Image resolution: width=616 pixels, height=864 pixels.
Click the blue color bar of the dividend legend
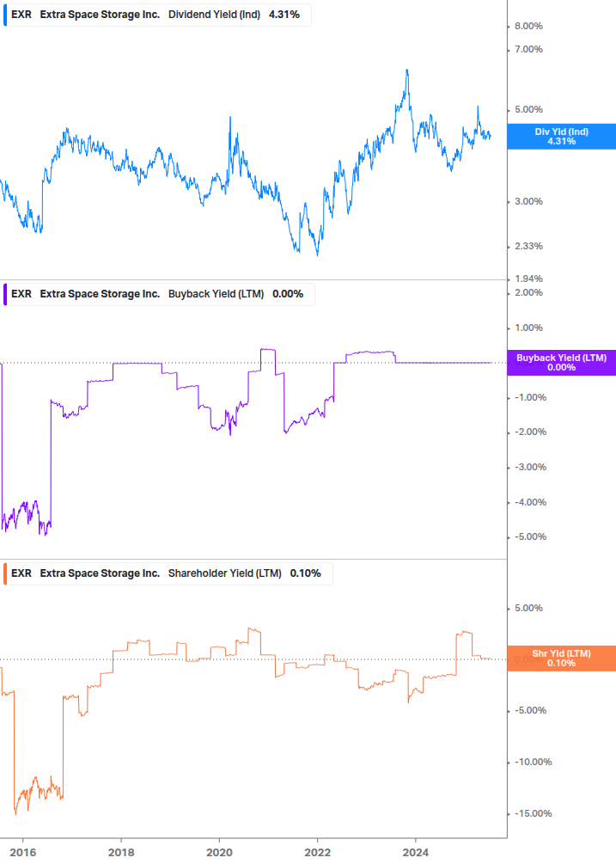click(5, 15)
